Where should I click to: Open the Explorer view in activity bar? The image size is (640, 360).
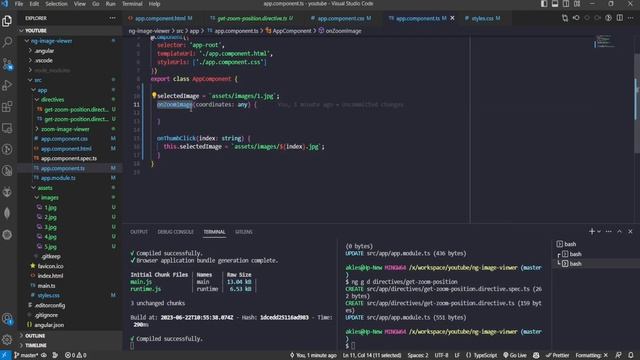(x=7, y=21)
